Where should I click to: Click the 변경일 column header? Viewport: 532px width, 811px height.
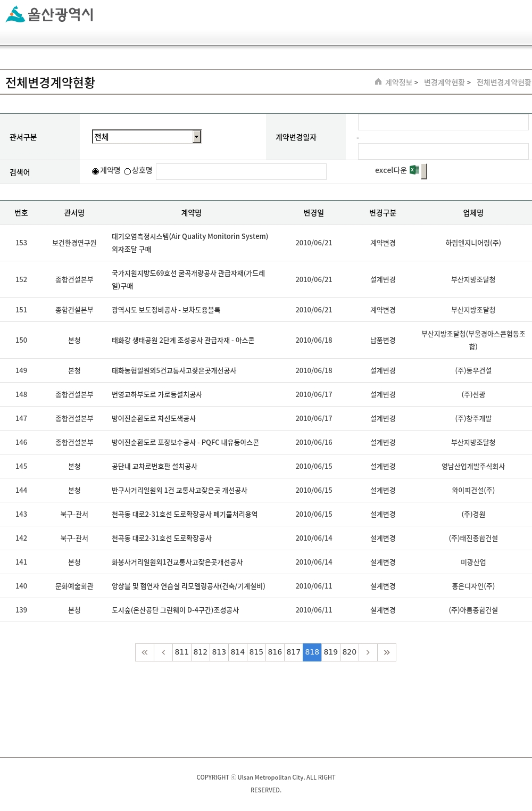coord(314,213)
